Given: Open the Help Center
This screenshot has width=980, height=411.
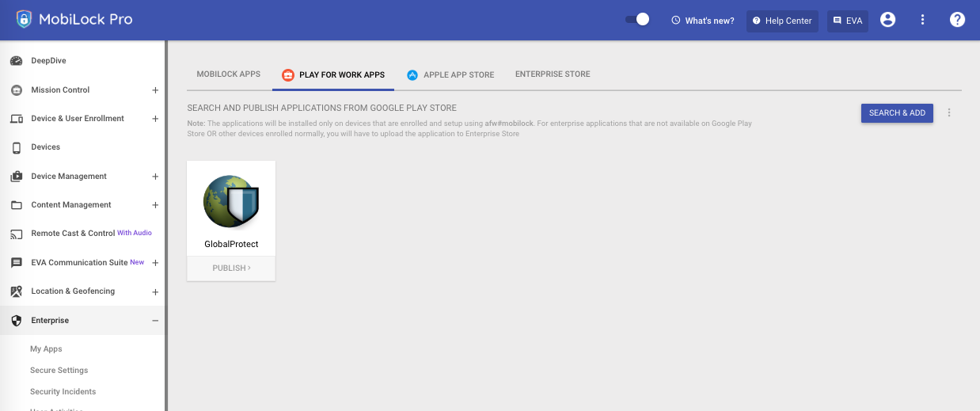Looking at the screenshot, I should tap(782, 21).
